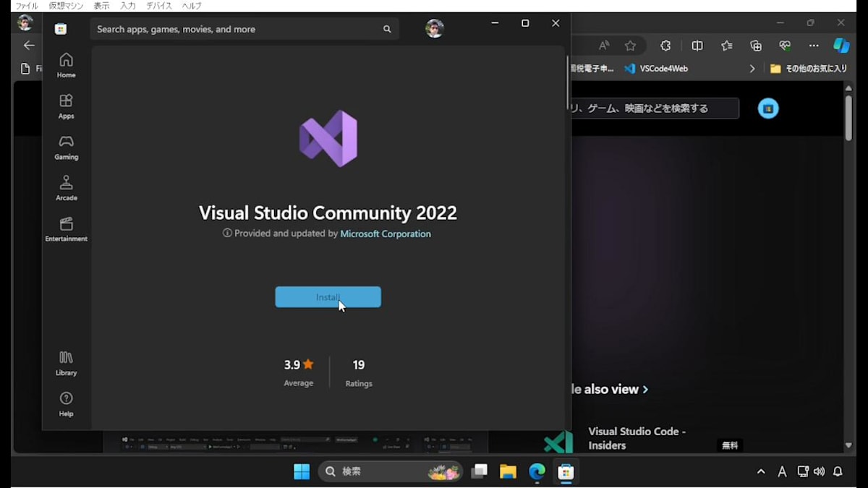Click the blue Store badge on web page
The image size is (868, 488).
[x=768, y=108]
